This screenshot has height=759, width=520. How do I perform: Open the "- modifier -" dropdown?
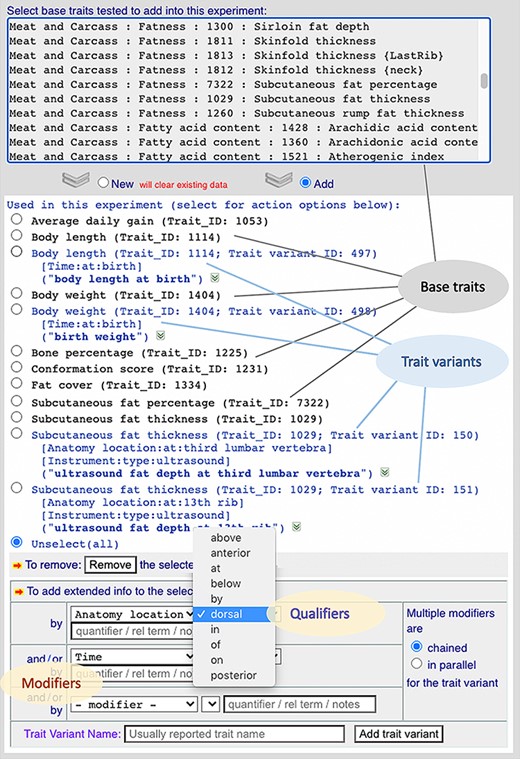click(x=134, y=704)
